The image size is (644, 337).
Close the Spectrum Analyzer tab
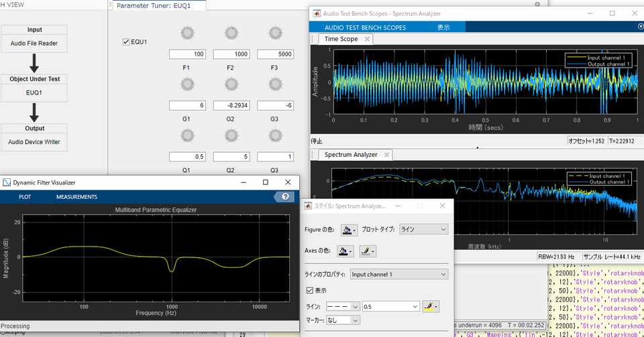pyautogui.click(x=386, y=155)
